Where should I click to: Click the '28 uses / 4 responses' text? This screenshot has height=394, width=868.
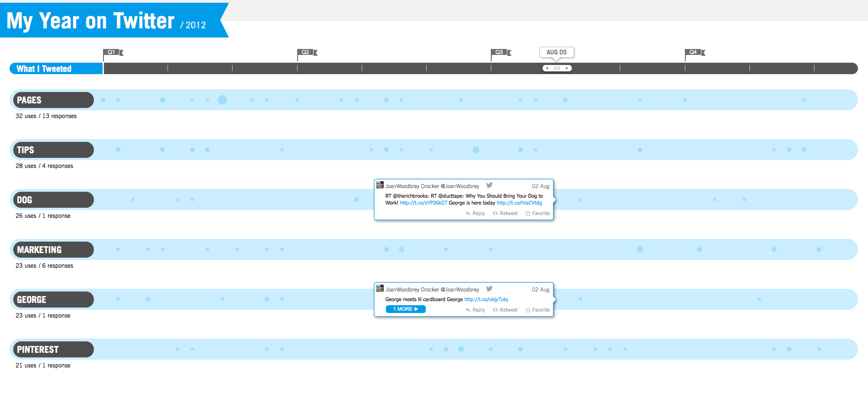[x=44, y=166]
